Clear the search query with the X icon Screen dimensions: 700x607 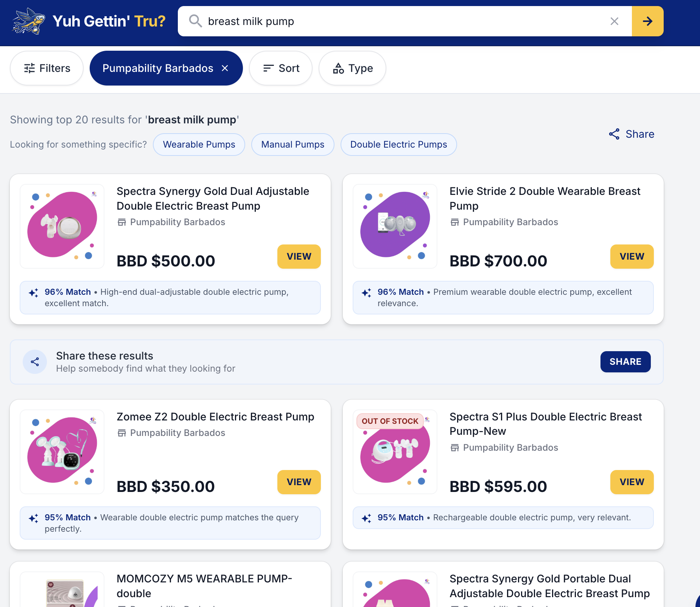click(x=614, y=21)
